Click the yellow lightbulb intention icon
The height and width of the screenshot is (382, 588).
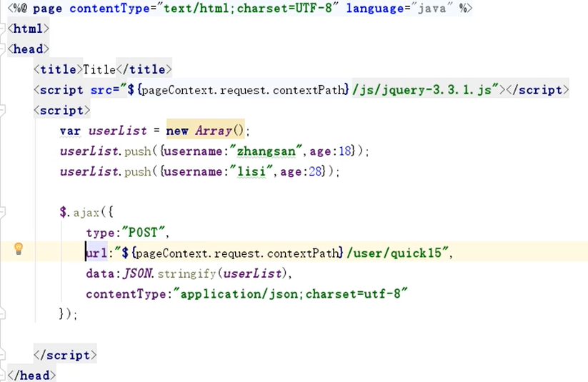tap(19, 248)
